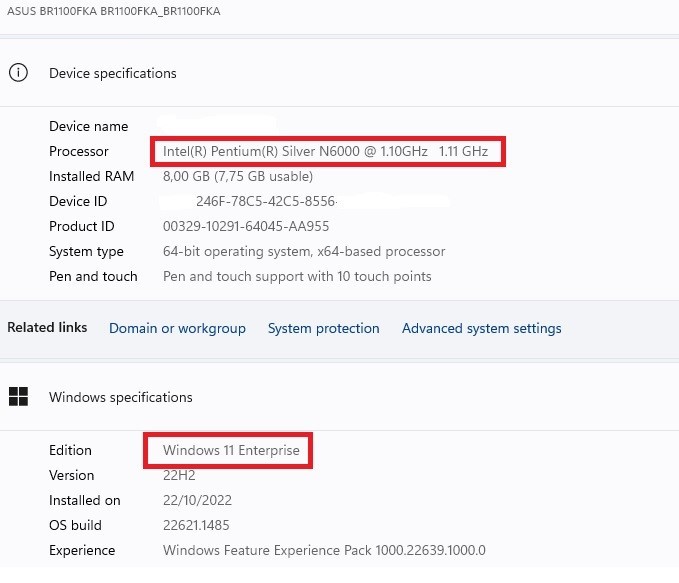
Task: Select the 8,00 GB RAM value
Action: [x=238, y=176]
